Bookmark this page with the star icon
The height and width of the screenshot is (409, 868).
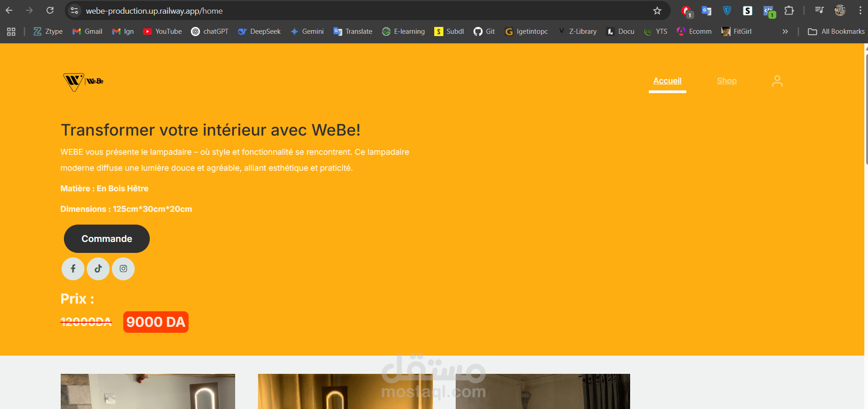657,10
